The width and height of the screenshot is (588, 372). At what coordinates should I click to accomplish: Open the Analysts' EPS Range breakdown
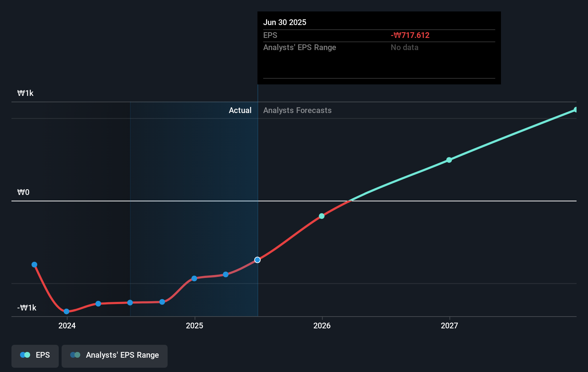coord(300,47)
